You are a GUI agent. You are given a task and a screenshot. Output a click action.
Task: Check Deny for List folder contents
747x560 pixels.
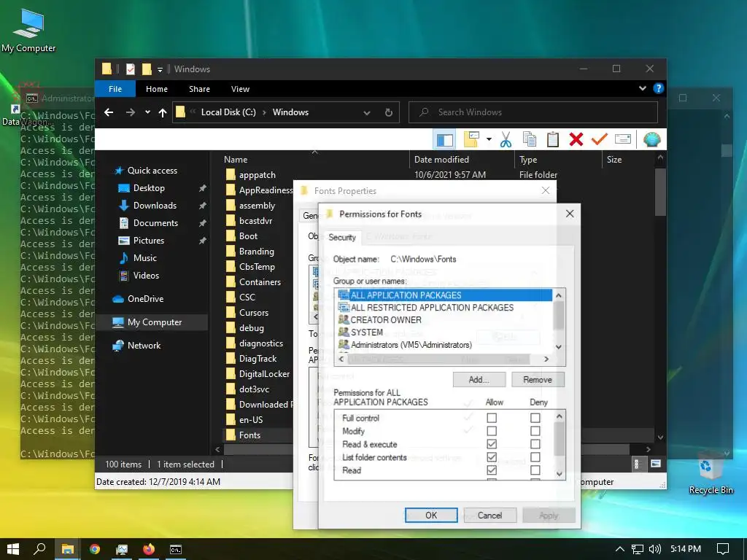click(x=535, y=457)
